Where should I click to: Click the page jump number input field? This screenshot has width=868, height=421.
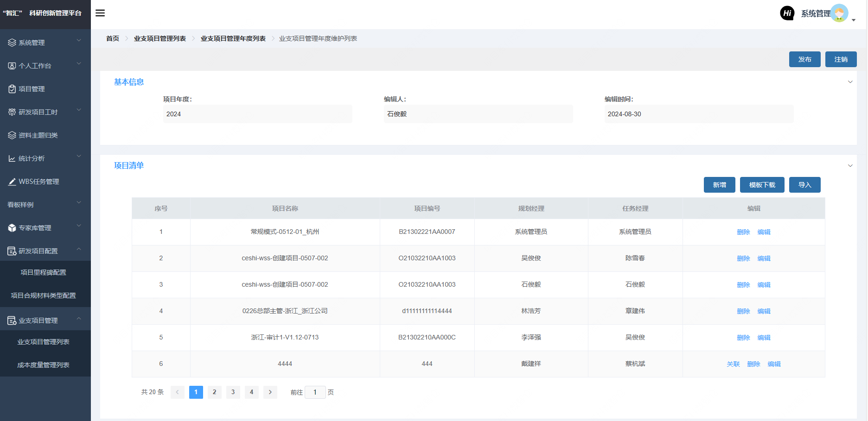[x=315, y=392]
